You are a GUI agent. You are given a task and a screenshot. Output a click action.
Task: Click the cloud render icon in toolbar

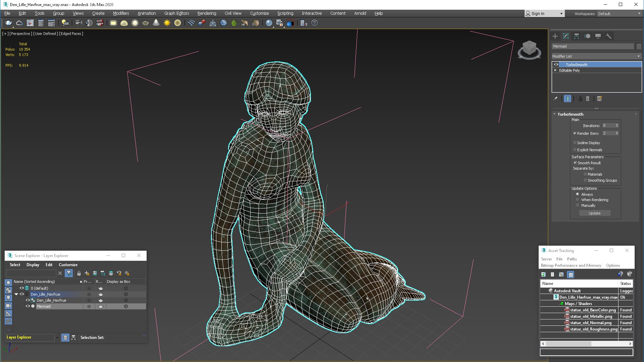coord(19,23)
